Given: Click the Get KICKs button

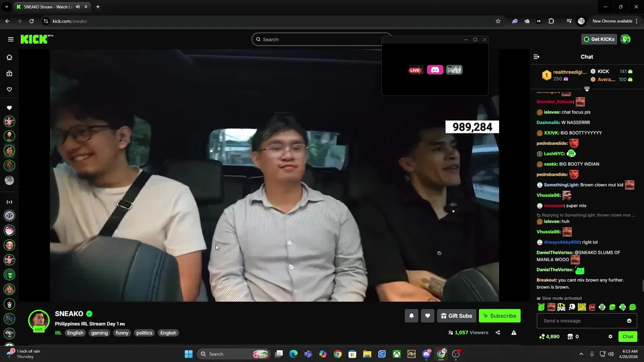Looking at the screenshot, I should 599,39.
